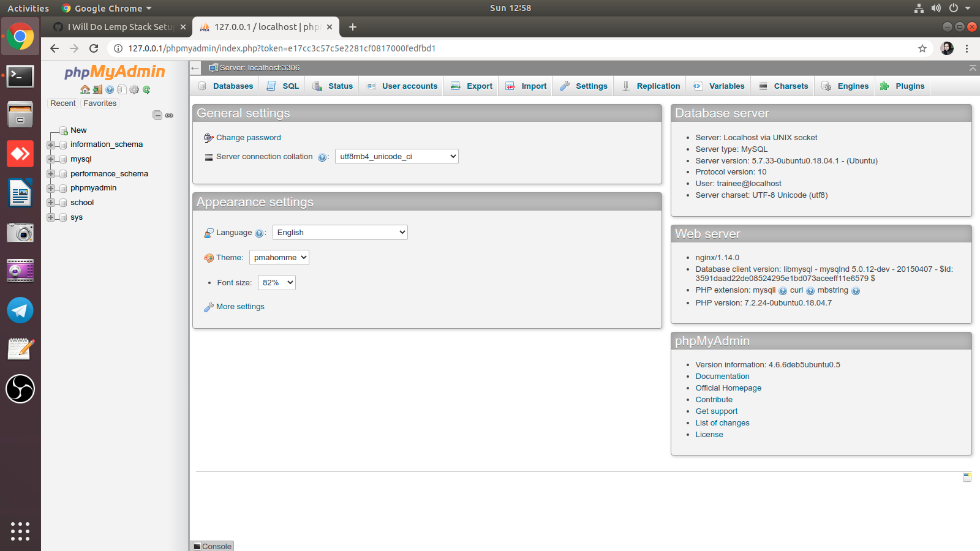The height and width of the screenshot is (551, 980).
Task: Click the Favorites tables button
Action: click(100, 103)
